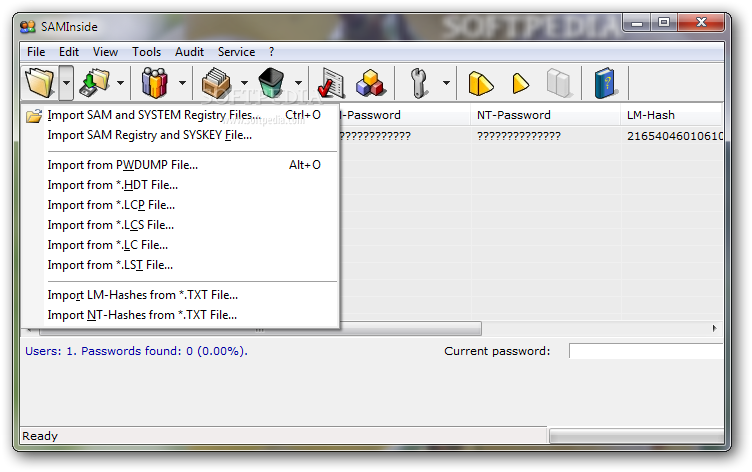Click the Export accounts toolbar icon
The width and height of the screenshot is (752, 472).
[x=94, y=83]
